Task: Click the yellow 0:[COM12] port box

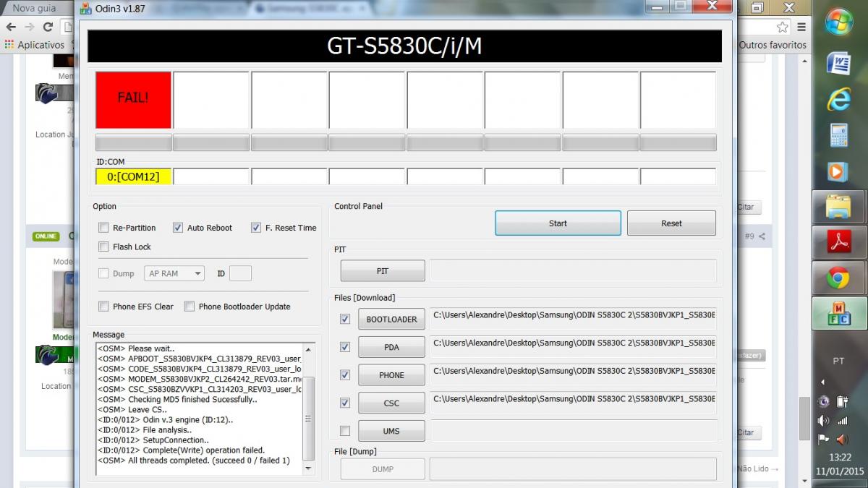Action: [134, 176]
